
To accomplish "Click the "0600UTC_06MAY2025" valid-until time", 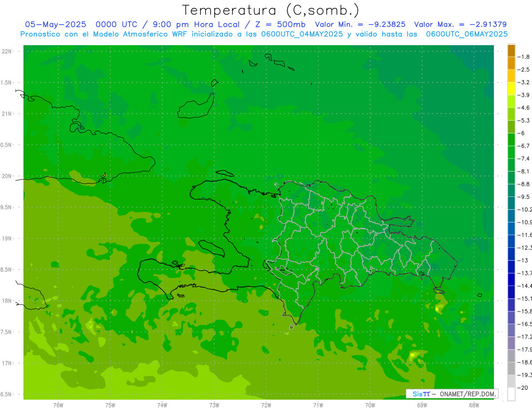I will (x=467, y=34).
